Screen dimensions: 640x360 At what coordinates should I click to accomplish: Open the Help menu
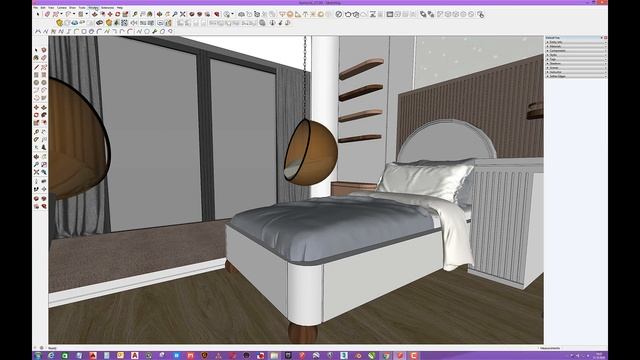click(x=120, y=7)
